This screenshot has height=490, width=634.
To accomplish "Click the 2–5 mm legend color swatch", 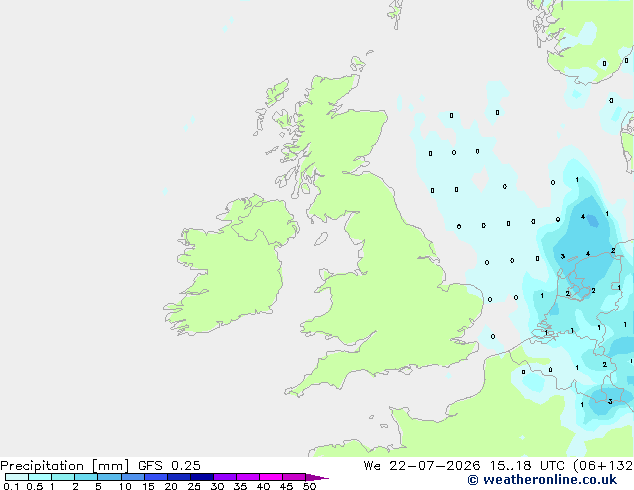I will (x=86, y=477).
